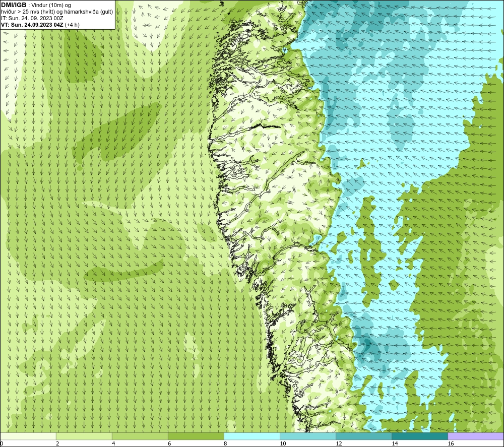Click the 'Vindur (10m) og' label
Screen dimensions: 504x447
(x=51, y=5)
